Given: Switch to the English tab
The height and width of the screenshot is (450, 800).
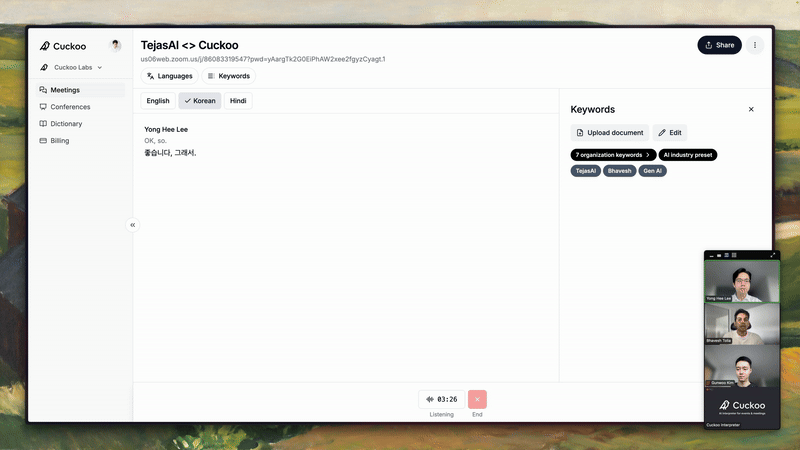Looking at the screenshot, I should tap(158, 101).
